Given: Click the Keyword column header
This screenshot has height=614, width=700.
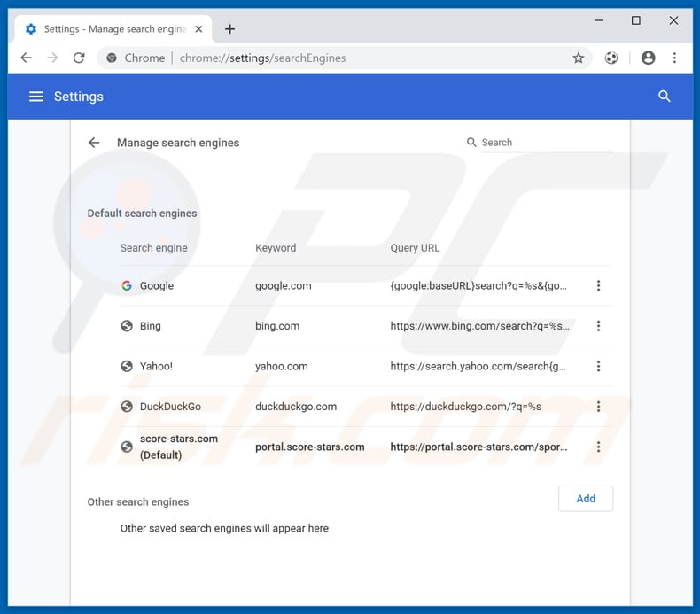Looking at the screenshot, I should point(276,248).
